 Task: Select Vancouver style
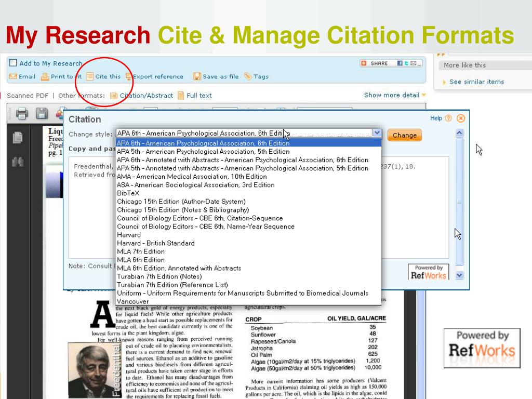click(x=249, y=301)
